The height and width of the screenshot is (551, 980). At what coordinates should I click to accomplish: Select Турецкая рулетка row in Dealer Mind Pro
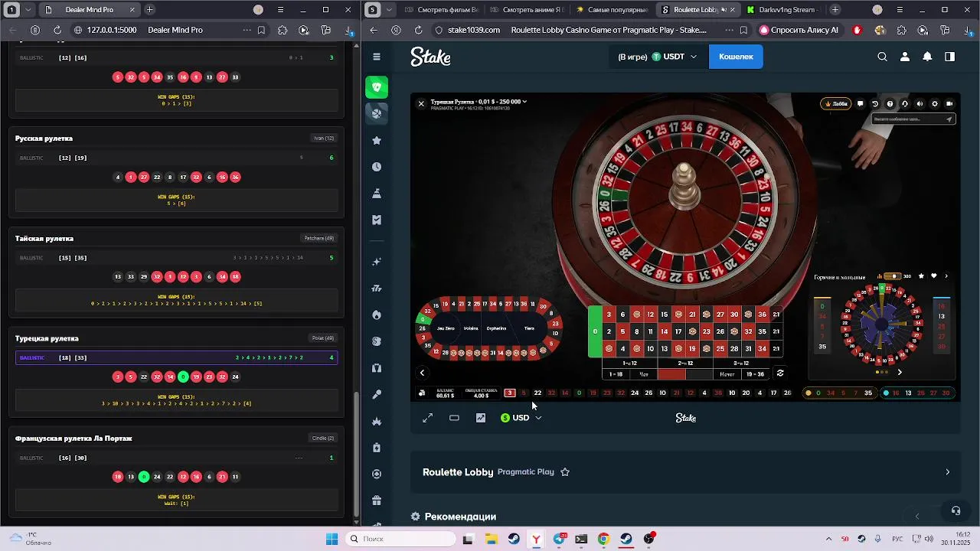click(176, 357)
